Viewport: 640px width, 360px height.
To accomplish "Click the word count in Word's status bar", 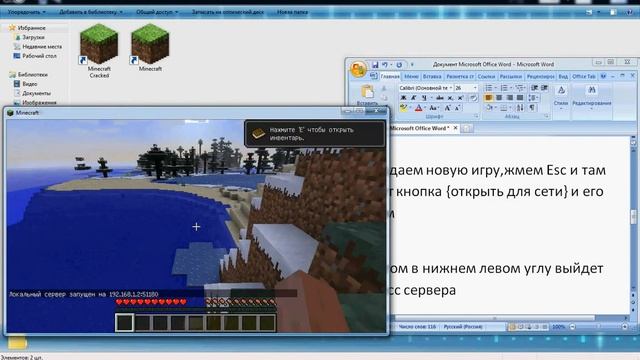I will 417,327.
